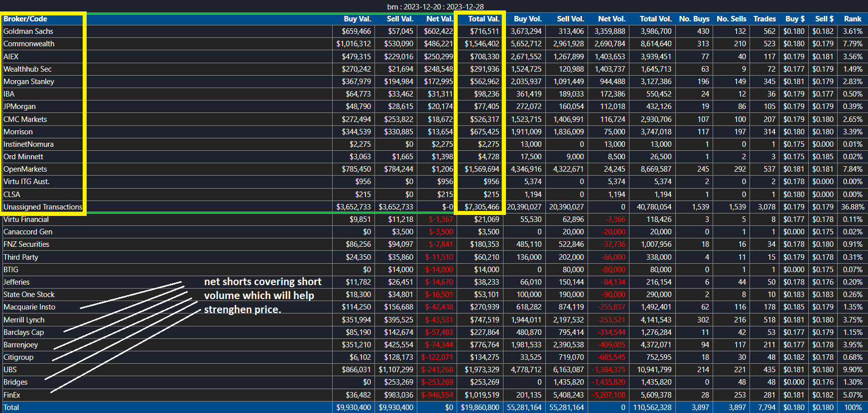The height and width of the screenshot is (413, 868).
Task: Click the Rank column header
Action: pyautogui.click(x=853, y=19)
